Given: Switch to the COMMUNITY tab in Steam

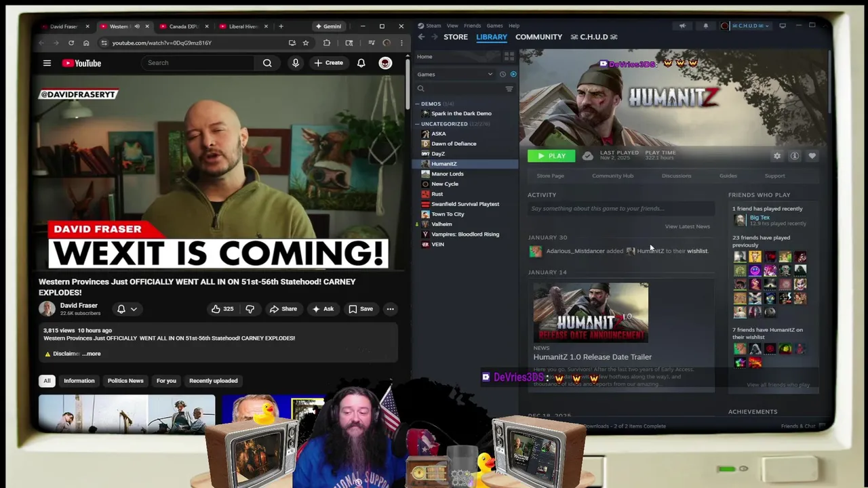Looking at the screenshot, I should tap(538, 37).
